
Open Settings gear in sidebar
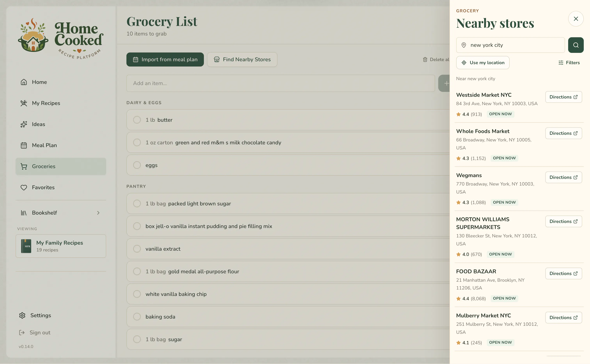point(22,315)
